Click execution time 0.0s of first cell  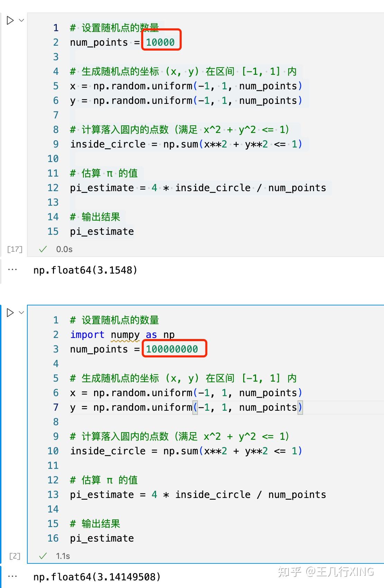pos(64,249)
